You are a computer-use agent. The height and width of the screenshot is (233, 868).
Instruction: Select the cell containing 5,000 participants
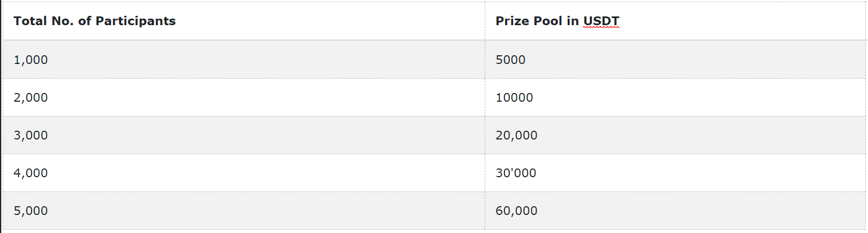click(x=243, y=211)
